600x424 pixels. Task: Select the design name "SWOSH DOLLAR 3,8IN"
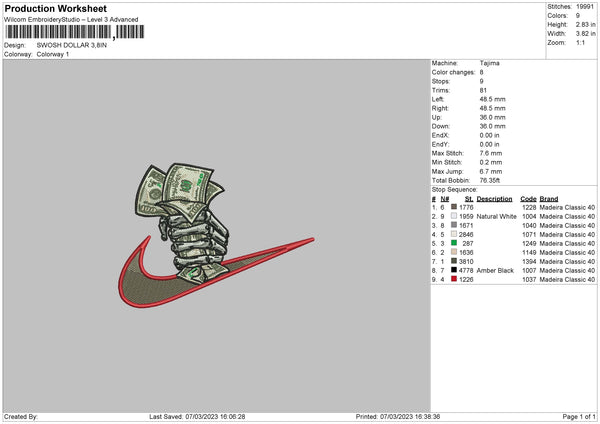(x=72, y=45)
